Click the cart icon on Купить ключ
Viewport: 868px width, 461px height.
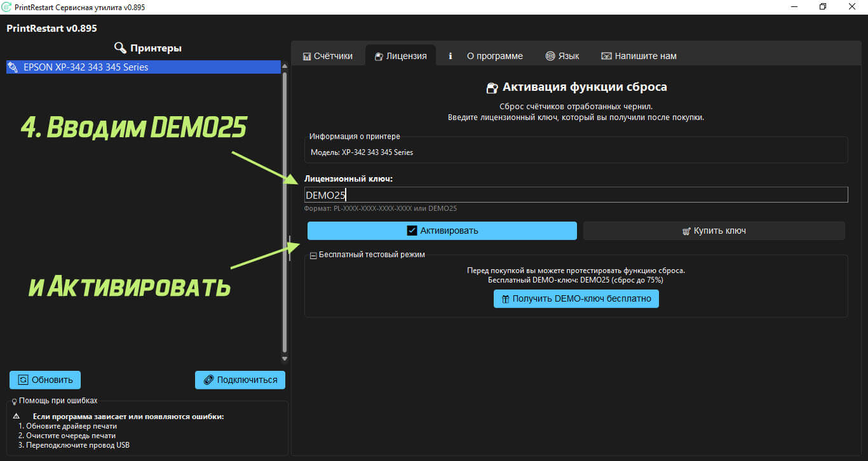coord(686,231)
